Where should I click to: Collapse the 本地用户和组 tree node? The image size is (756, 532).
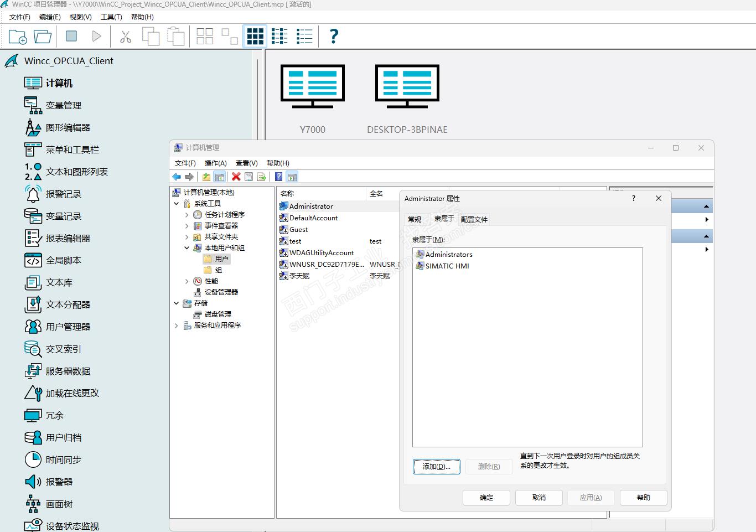click(x=187, y=248)
